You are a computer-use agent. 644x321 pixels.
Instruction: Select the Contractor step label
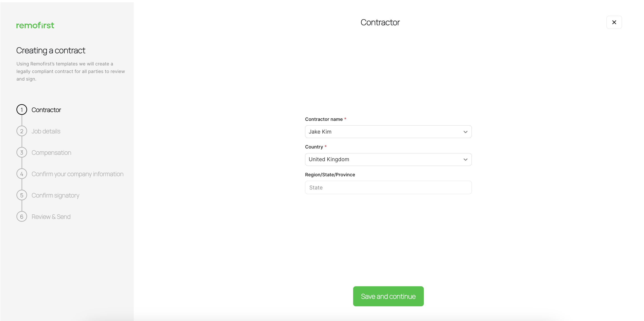point(46,110)
